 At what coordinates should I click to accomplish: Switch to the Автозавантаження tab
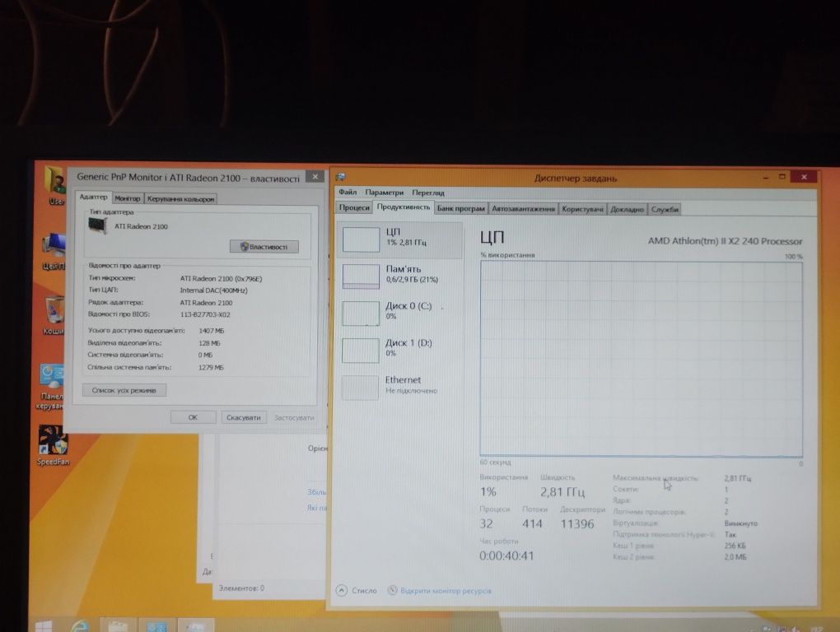point(524,209)
